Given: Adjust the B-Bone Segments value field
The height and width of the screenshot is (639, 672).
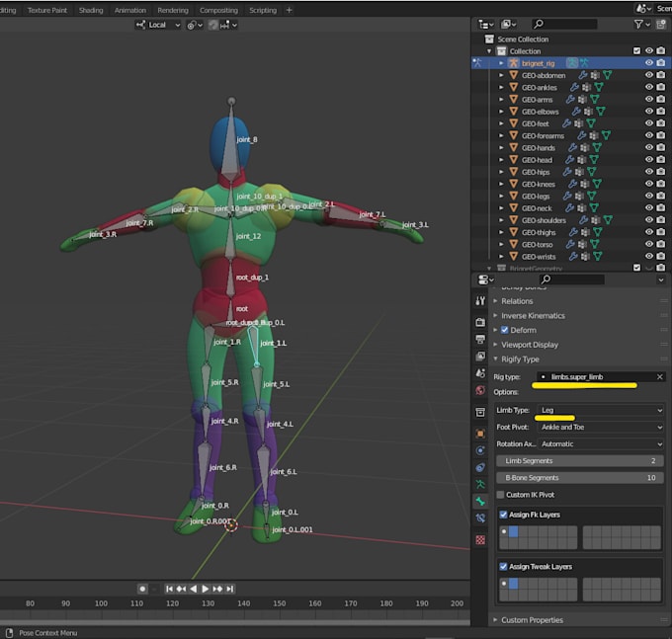Looking at the screenshot, I should coord(579,478).
